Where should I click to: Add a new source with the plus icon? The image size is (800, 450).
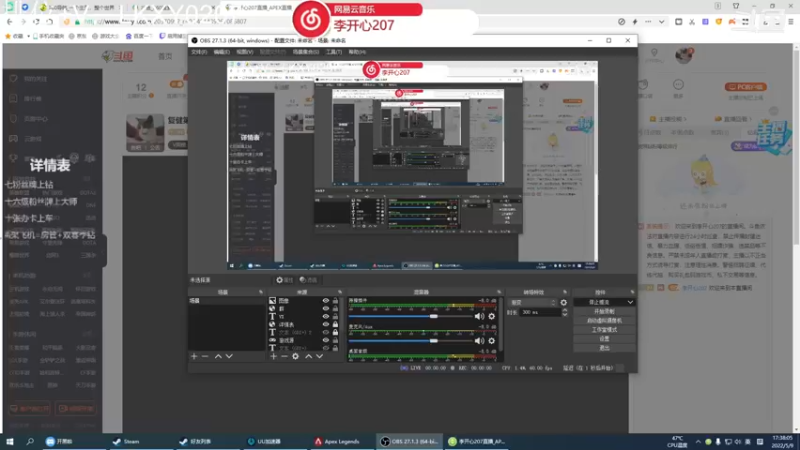point(273,356)
